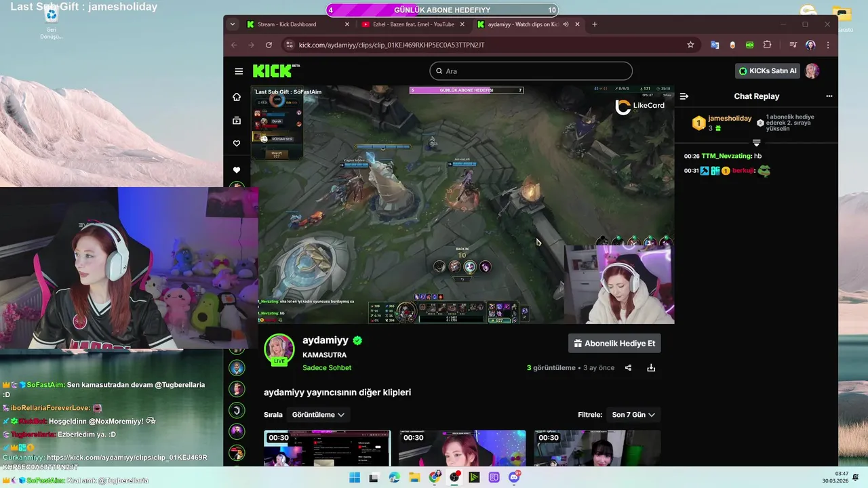Open the third clip thumbnail
Image resolution: width=868 pixels, height=488 pixels.
(597, 448)
